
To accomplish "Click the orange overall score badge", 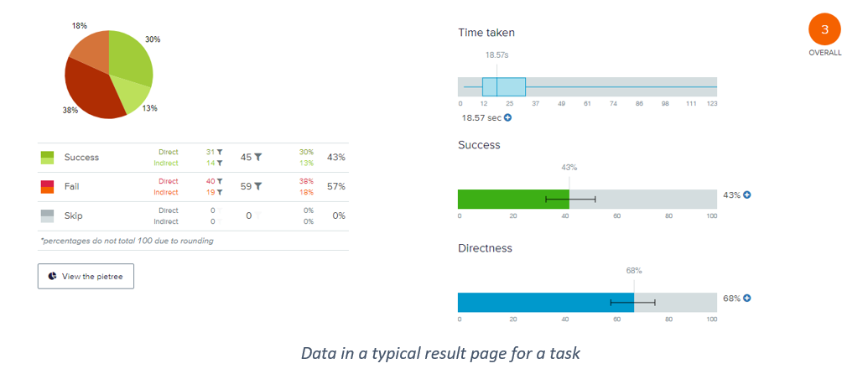I will point(824,30).
